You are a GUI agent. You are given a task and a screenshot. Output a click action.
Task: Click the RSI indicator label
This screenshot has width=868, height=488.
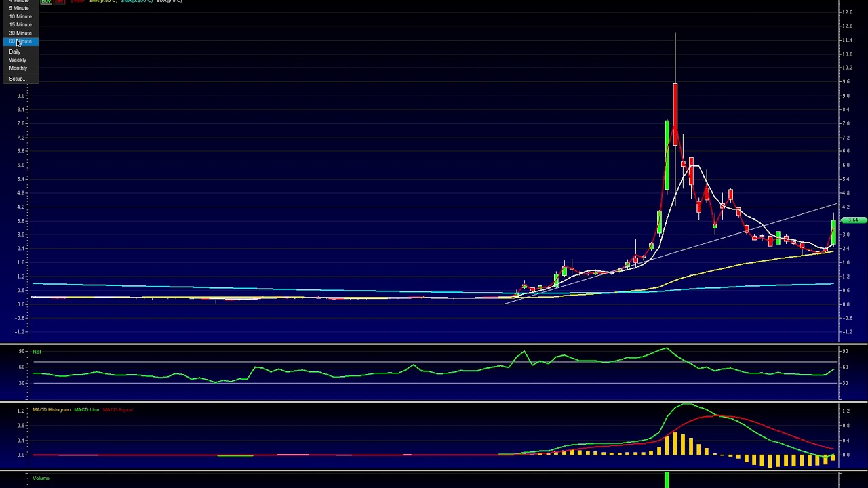(37, 351)
